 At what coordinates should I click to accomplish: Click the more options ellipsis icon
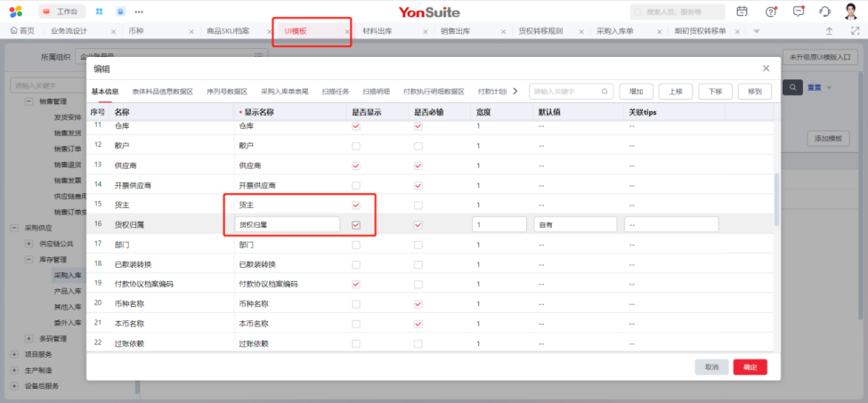(x=139, y=12)
